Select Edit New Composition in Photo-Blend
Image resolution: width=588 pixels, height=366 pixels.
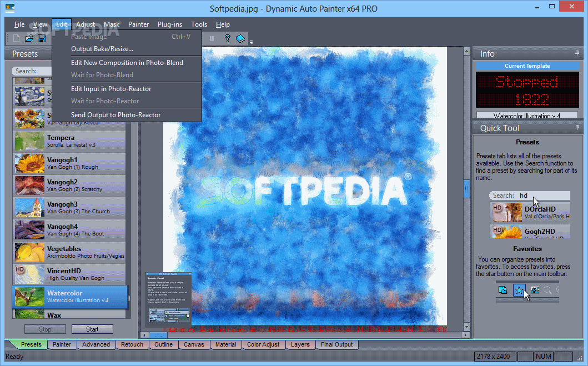(x=127, y=63)
